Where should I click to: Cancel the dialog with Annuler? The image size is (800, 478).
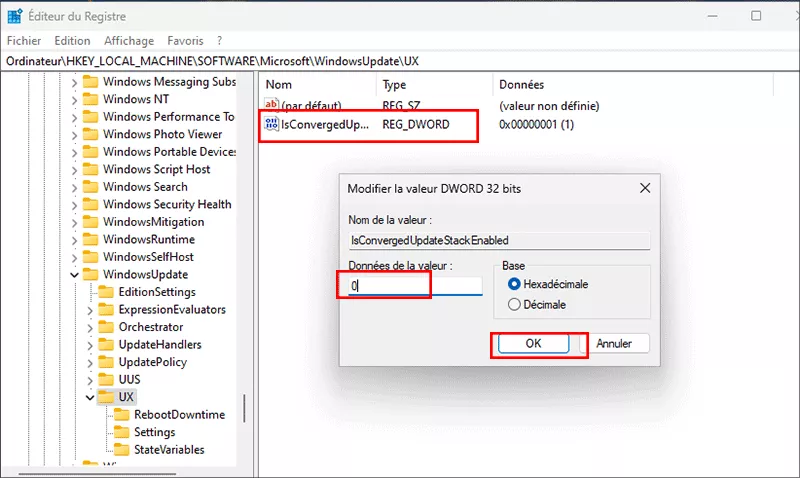click(614, 343)
